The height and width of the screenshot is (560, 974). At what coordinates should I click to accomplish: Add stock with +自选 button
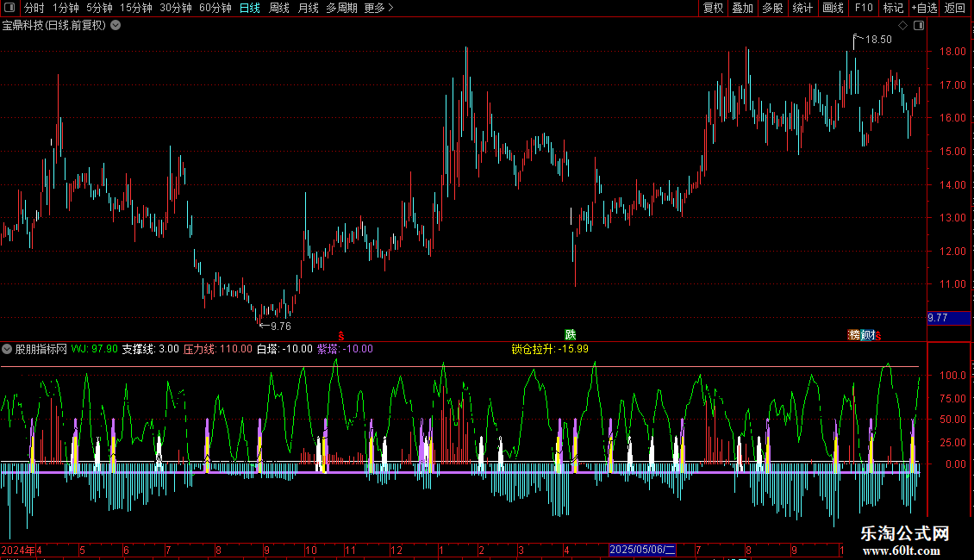pos(924,8)
